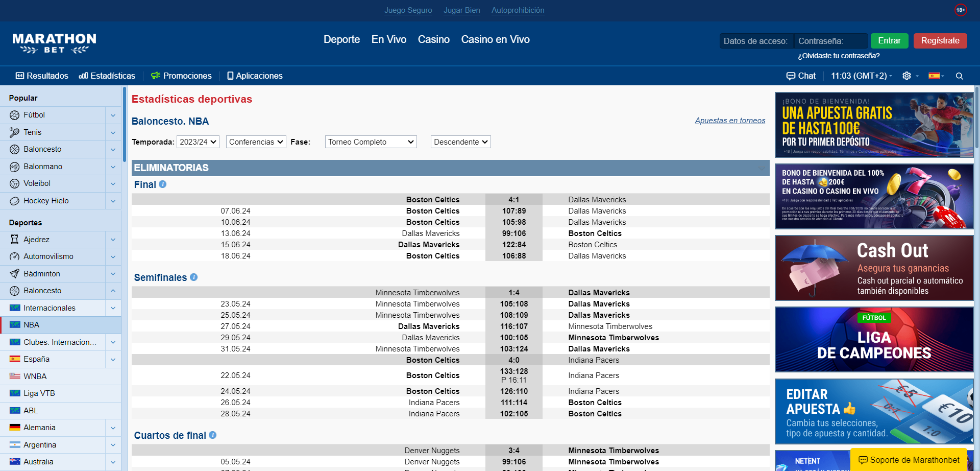
Task: Open the Descendente sort order dropdown
Action: click(460, 142)
